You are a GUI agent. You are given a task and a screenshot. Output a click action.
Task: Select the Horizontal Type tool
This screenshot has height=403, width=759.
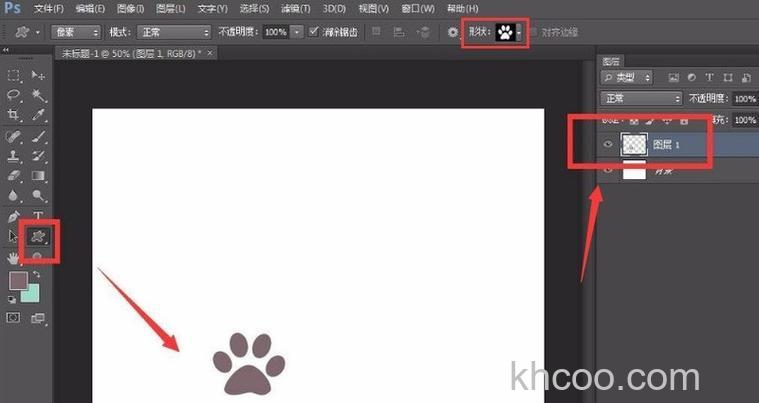click(38, 216)
